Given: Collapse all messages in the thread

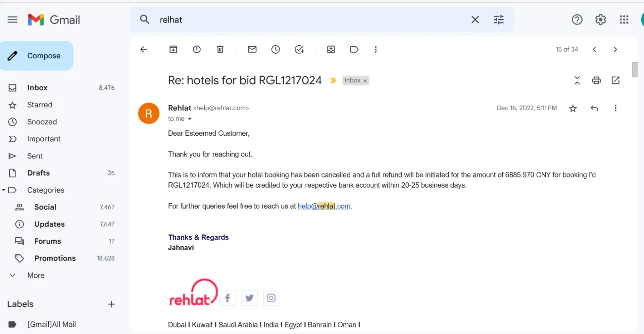Looking at the screenshot, I should (x=577, y=80).
